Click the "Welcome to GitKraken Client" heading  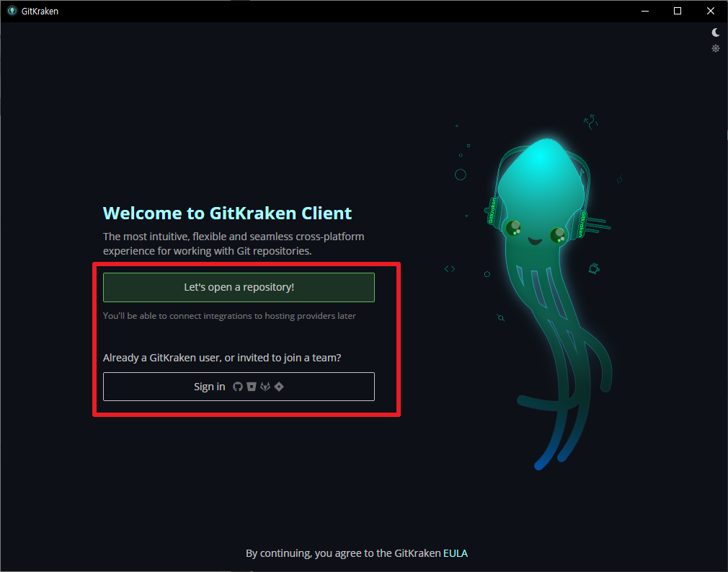227,214
